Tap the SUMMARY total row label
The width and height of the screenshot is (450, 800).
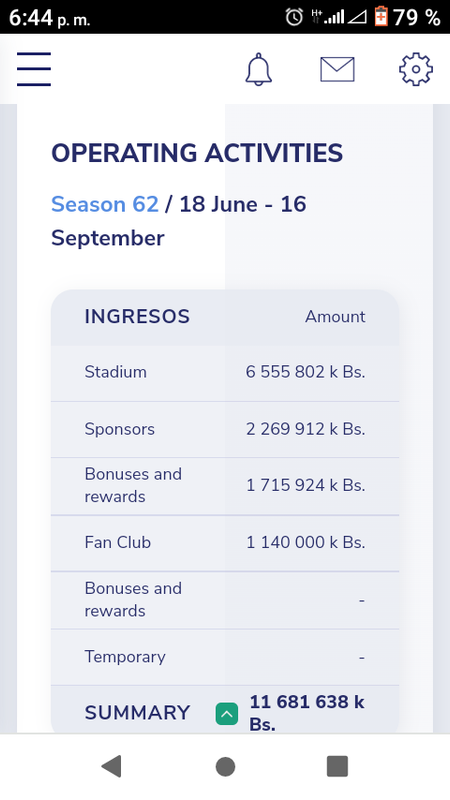click(137, 713)
